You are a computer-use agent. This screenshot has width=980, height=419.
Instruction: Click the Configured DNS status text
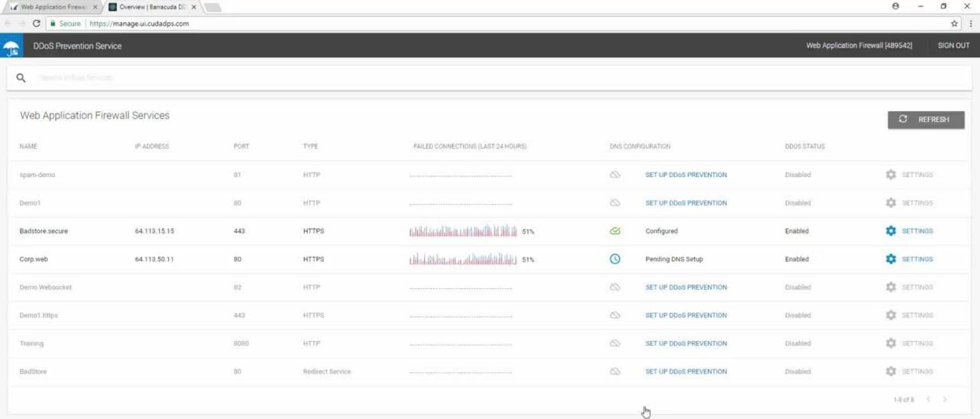662,231
